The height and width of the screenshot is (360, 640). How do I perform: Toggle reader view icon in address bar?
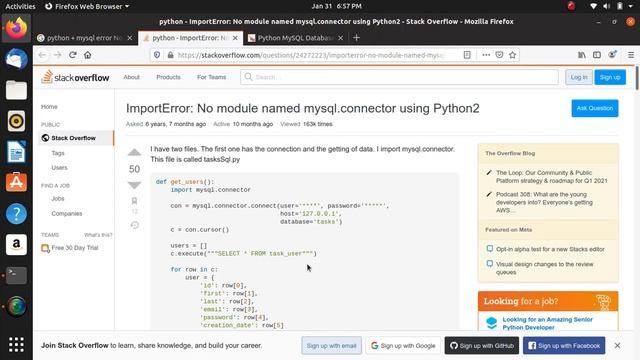[467, 55]
